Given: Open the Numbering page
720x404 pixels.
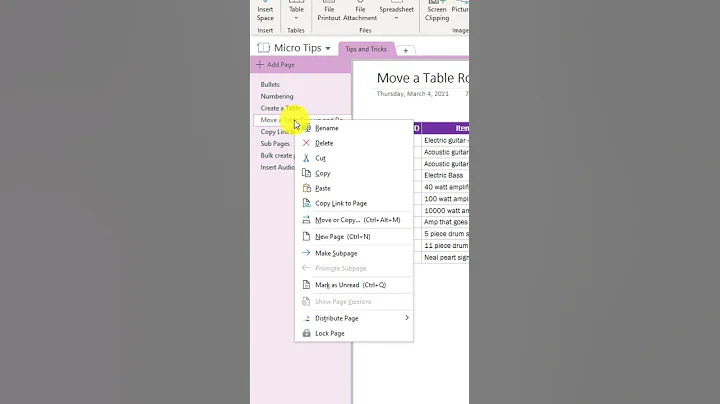Looking at the screenshot, I should click(x=277, y=96).
